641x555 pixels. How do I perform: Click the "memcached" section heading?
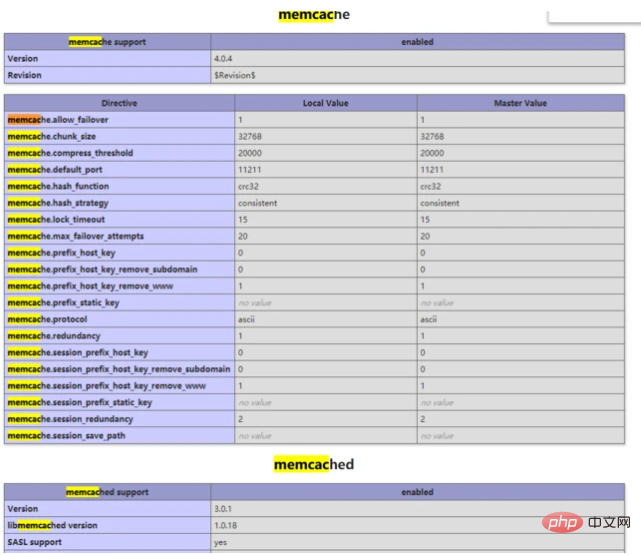[314, 464]
